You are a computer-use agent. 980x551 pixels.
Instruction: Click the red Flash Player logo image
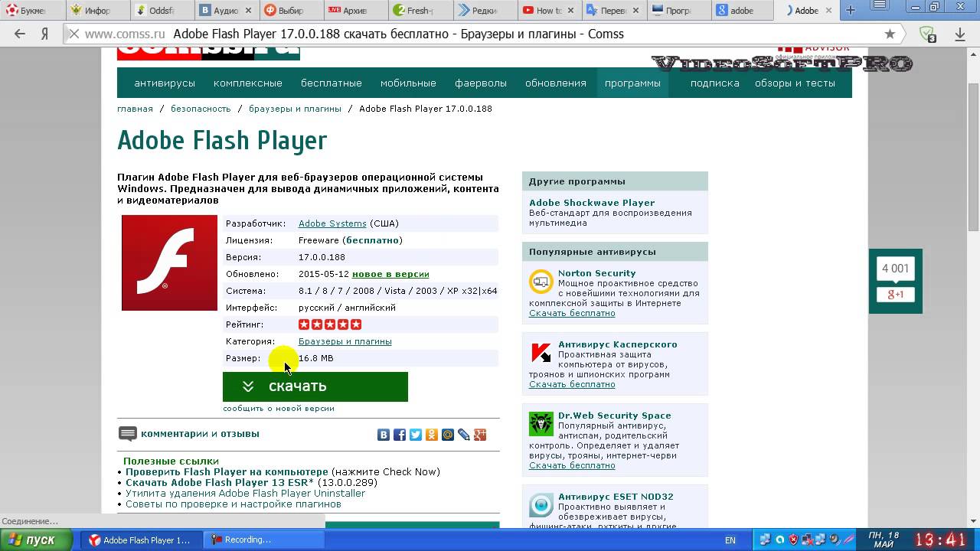(169, 262)
